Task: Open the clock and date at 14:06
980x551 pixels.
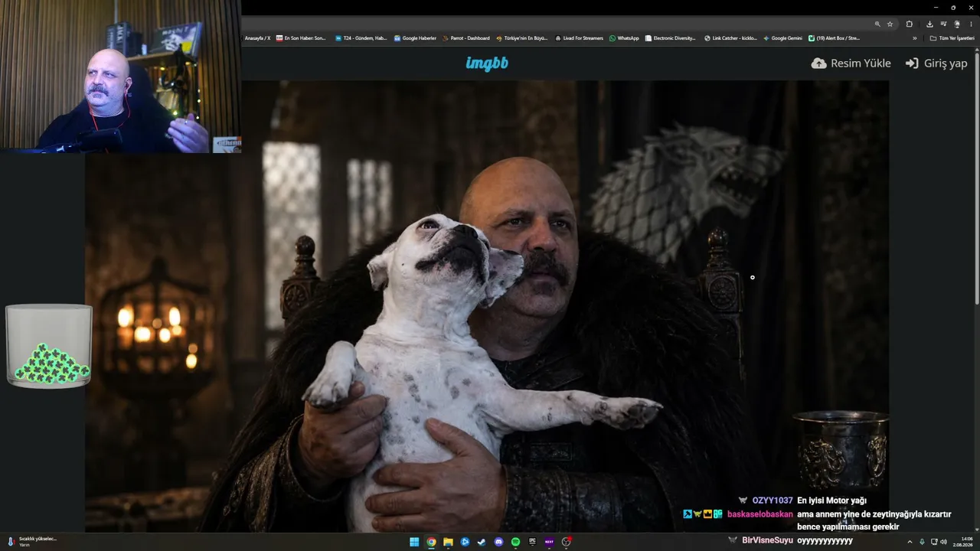Action: coord(962,542)
